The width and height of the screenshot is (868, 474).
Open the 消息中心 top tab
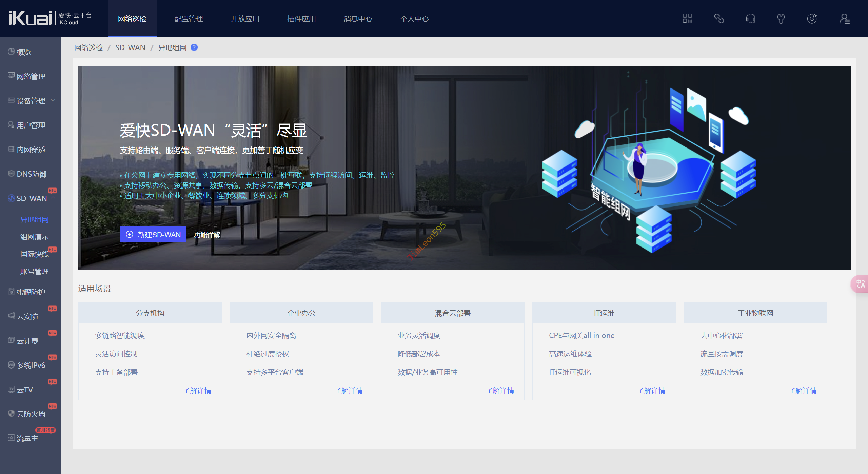click(x=358, y=19)
